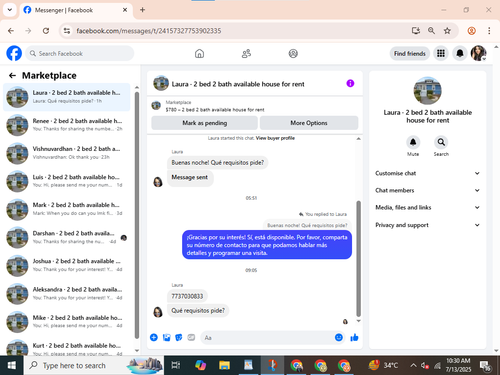Expand Media, files and links section

427,207
